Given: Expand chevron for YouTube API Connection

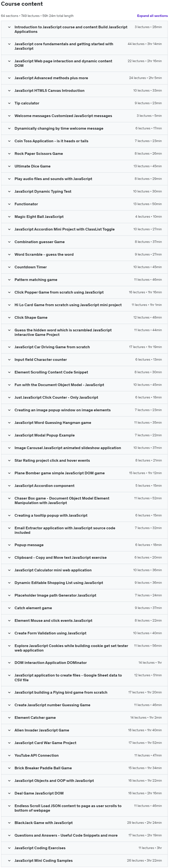Looking at the screenshot, I should tap(9, 755).
